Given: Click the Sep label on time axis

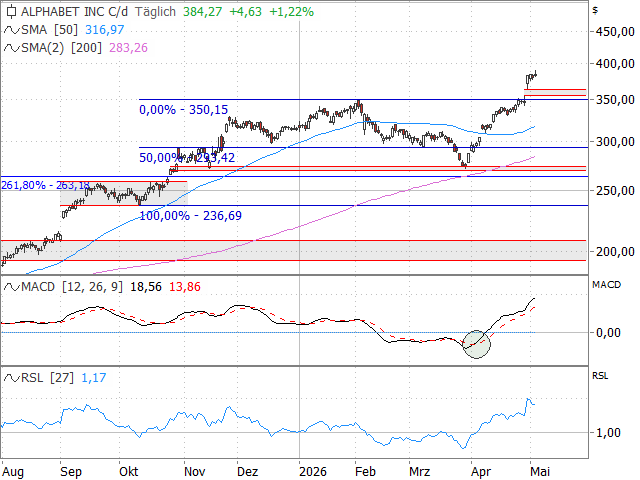Looking at the screenshot, I should [x=71, y=472].
